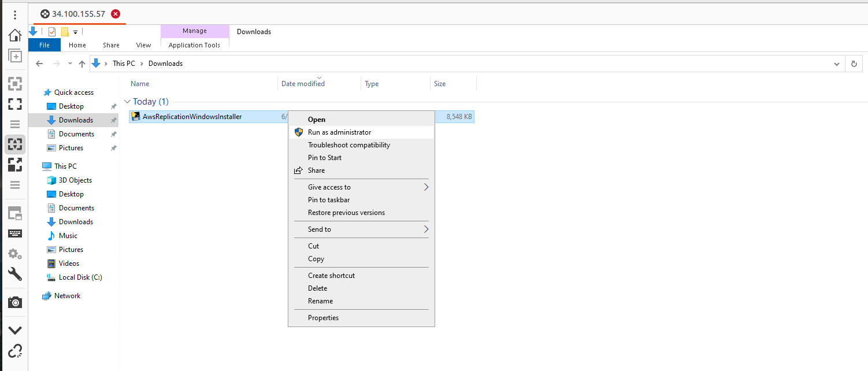Take a screenshot with the camera icon
The width and height of the screenshot is (868, 371).
[15, 302]
